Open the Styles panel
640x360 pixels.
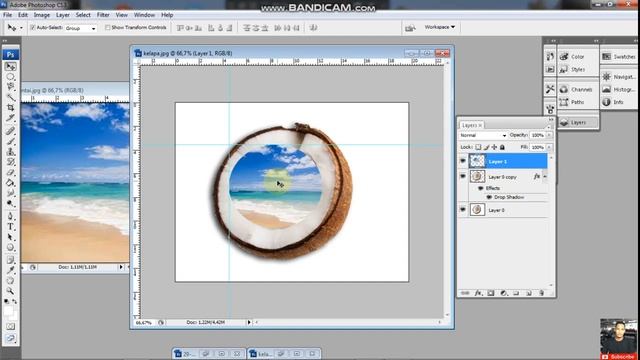577,69
